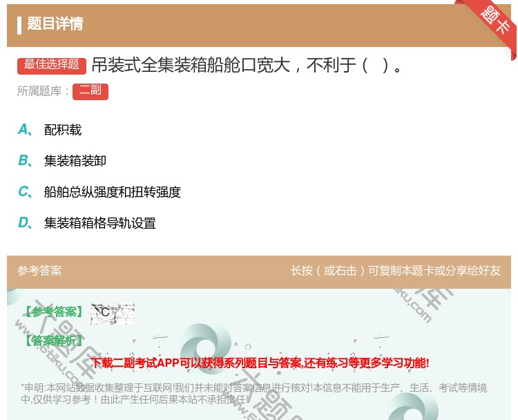
Task: Choose option C 船舶总纵强度和扭转强度
Action: (x=113, y=192)
